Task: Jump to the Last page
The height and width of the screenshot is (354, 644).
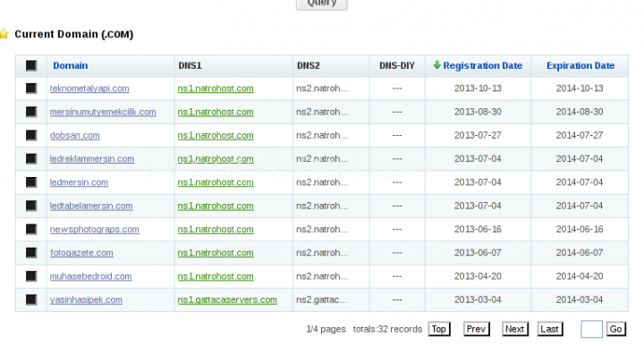Action: (549, 329)
